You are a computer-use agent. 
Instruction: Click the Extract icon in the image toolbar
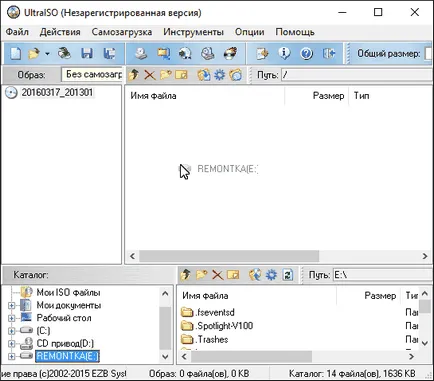(204, 75)
